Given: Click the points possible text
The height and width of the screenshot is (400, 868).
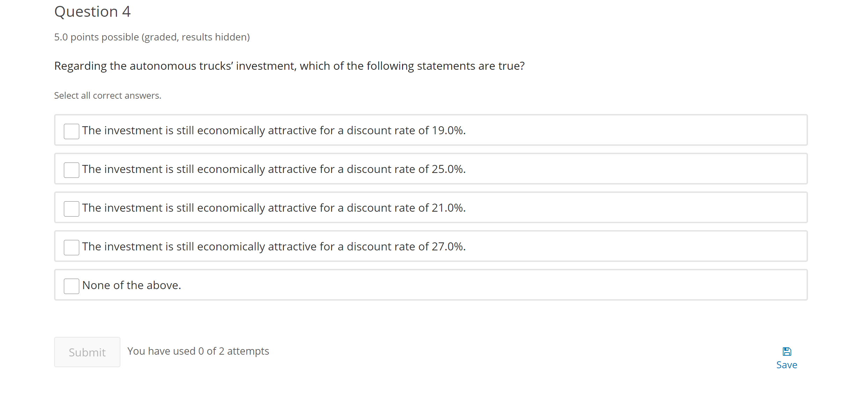Looking at the screenshot, I should pyautogui.click(x=152, y=37).
